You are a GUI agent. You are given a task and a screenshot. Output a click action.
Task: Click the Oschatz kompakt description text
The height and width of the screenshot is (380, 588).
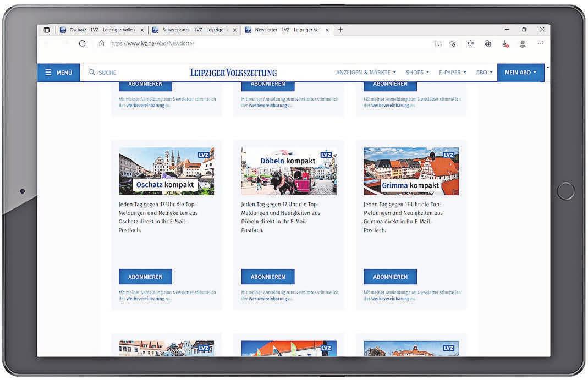(x=158, y=217)
